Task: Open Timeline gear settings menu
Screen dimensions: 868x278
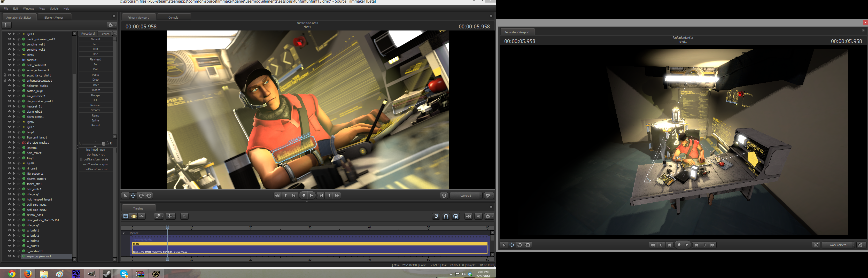Action: (489, 216)
